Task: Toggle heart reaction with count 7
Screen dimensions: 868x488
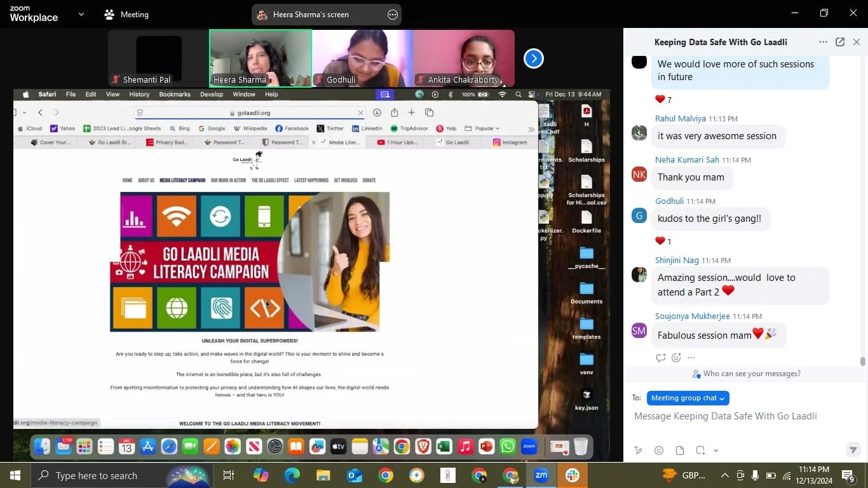Action: pos(663,99)
